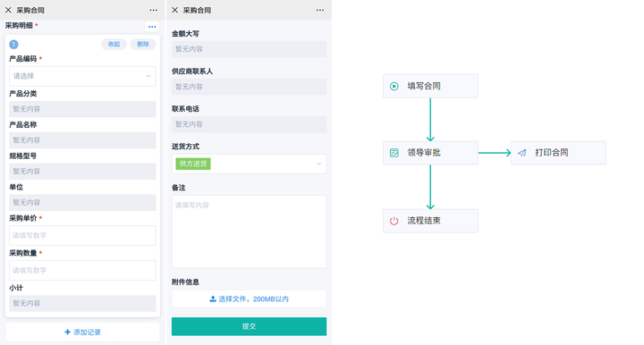
Task: Focus the 采购数量 number field
Action: [x=82, y=270]
